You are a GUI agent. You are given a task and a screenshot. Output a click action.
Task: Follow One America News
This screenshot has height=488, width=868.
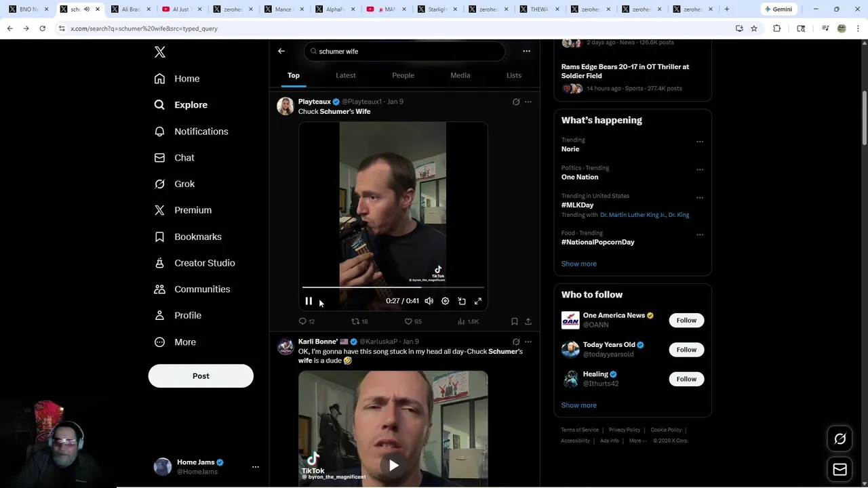(686, 320)
